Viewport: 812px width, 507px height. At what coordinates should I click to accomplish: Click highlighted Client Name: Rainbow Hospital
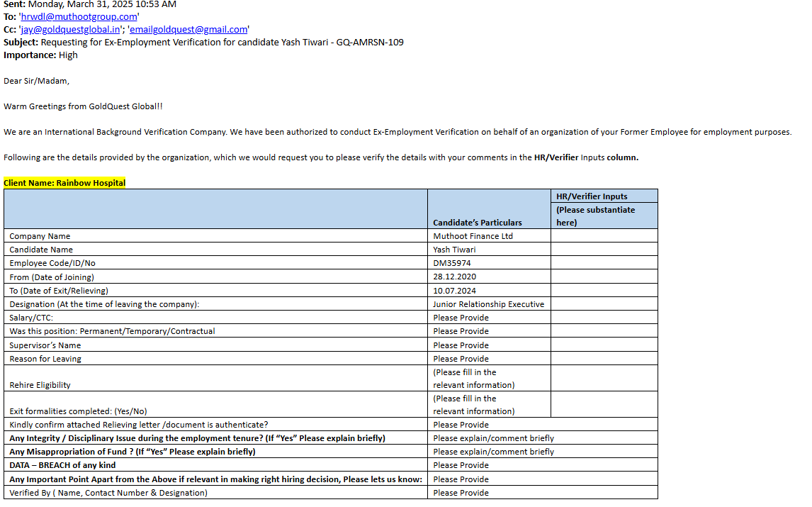click(64, 182)
